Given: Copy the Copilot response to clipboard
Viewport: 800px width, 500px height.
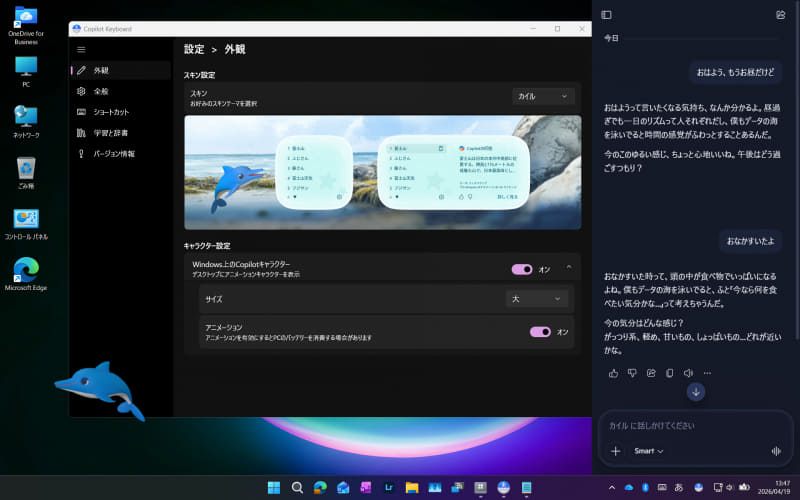Looking at the screenshot, I should coord(670,373).
